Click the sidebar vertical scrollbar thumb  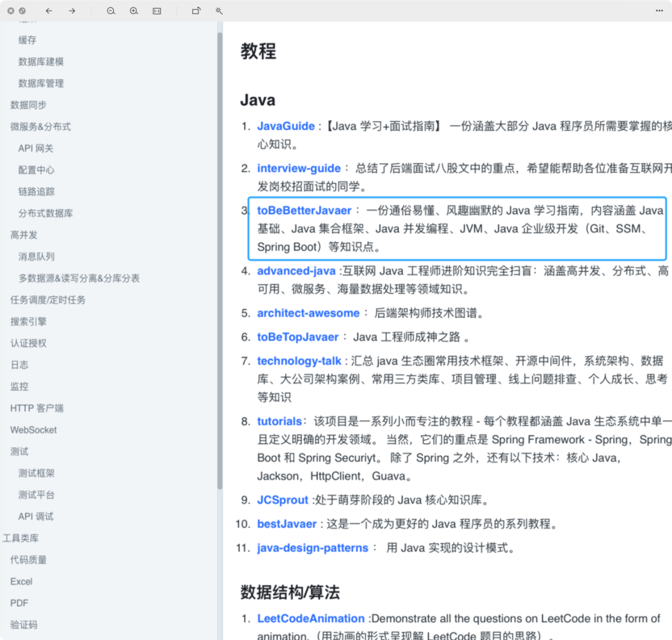click(220, 261)
